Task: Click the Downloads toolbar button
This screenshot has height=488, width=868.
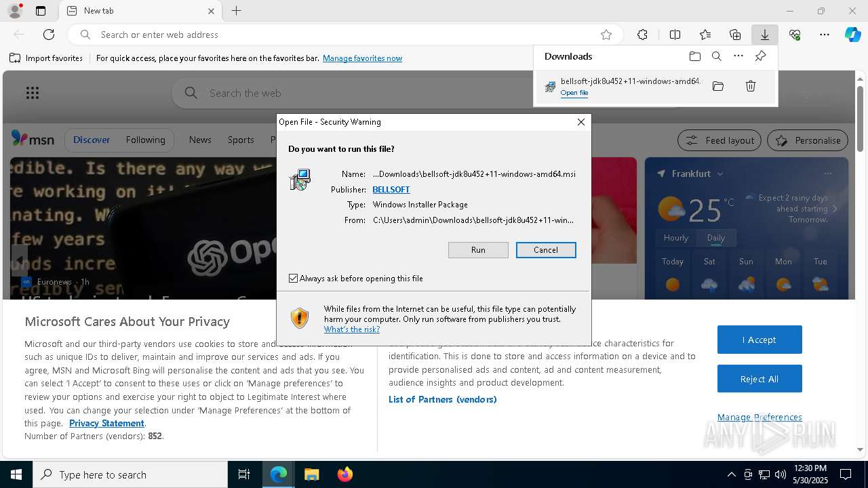Action: tap(764, 35)
